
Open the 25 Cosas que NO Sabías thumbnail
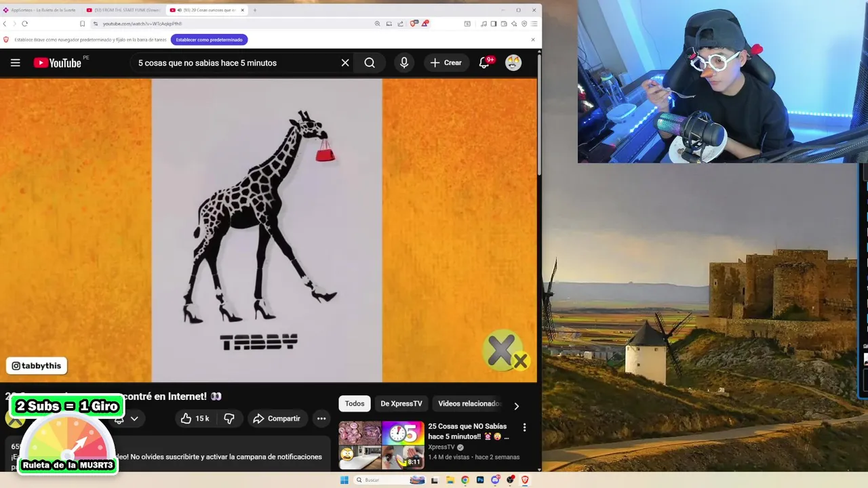382,445
